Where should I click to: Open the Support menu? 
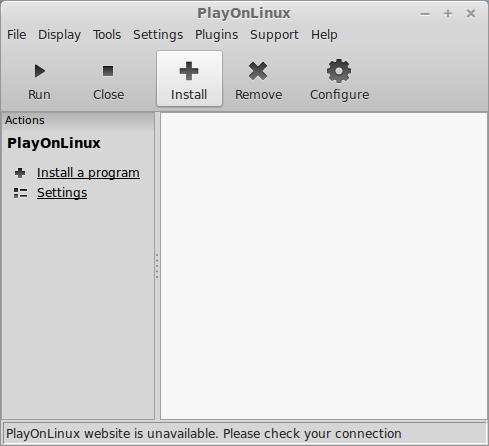[274, 35]
